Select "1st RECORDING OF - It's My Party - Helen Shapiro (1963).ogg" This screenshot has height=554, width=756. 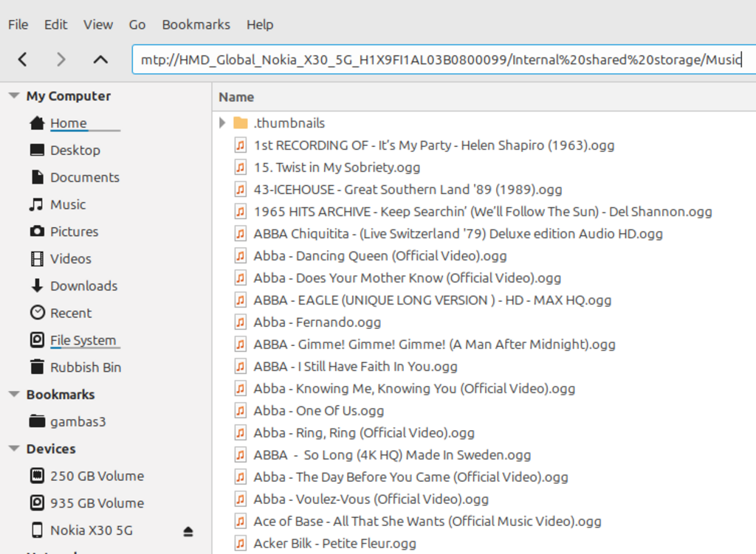434,145
